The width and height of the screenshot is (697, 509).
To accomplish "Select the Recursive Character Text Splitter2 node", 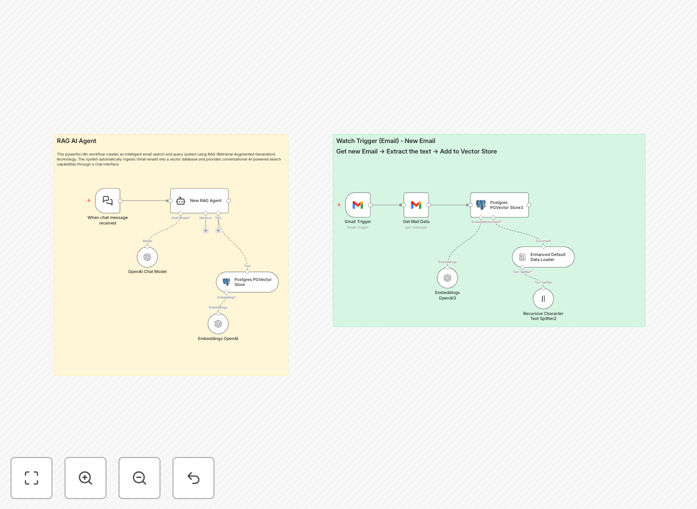I will (543, 299).
